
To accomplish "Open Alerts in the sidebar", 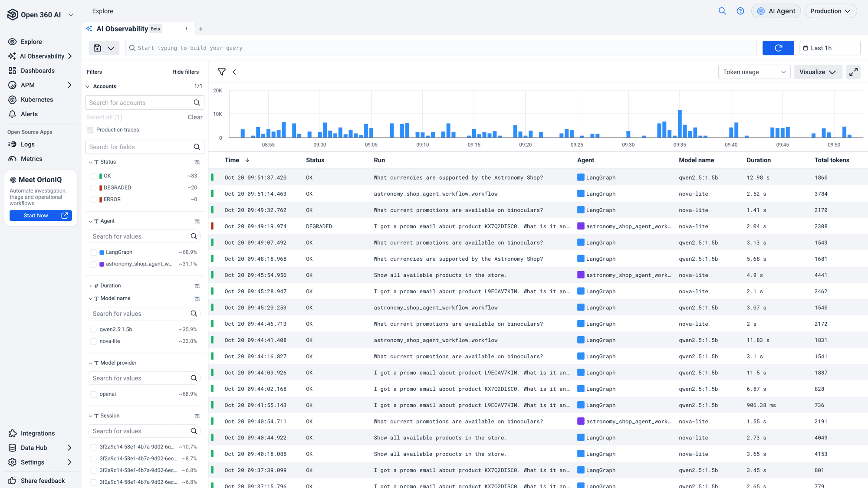I will (29, 114).
